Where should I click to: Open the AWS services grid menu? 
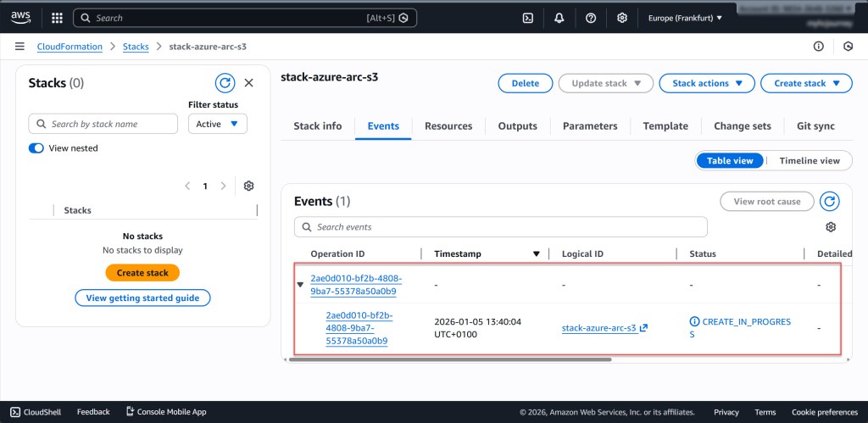point(57,18)
